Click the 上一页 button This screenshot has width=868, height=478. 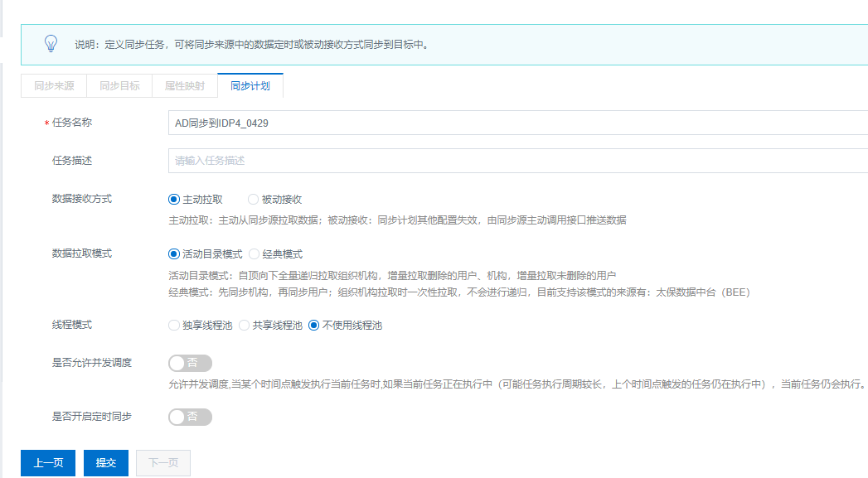[48, 463]
